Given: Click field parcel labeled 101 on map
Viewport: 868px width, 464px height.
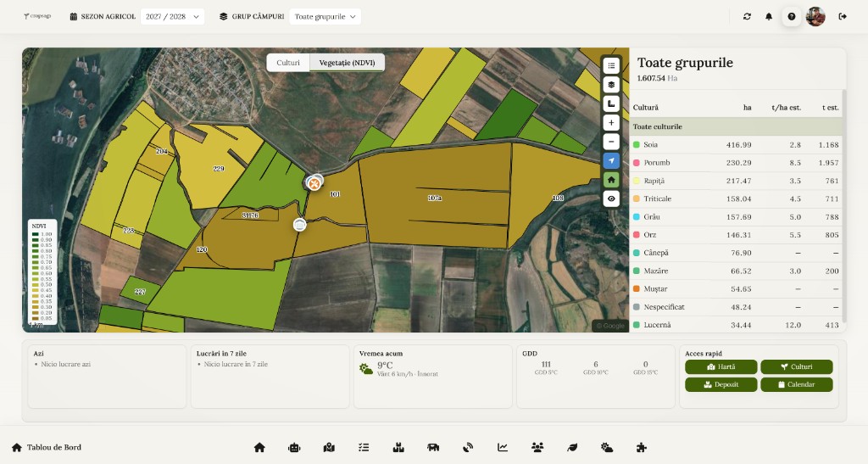Looking at the screenshot, I should 334,194.
